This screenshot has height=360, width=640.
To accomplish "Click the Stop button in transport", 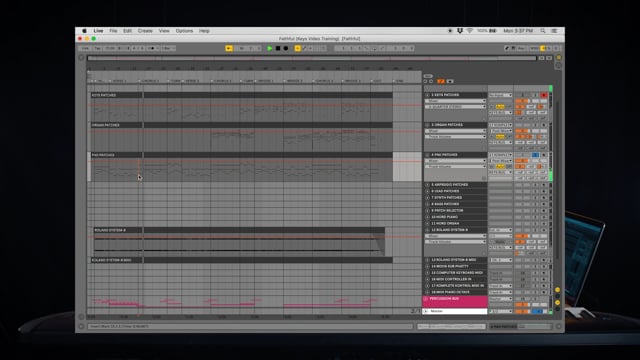I will (x=278, y=48).
